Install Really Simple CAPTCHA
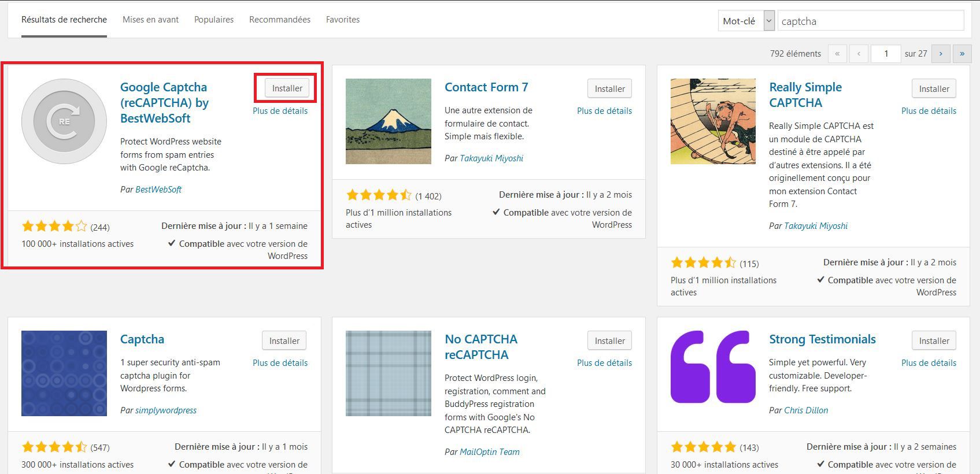This screenshot has height=474, width=980. [934, 89]
